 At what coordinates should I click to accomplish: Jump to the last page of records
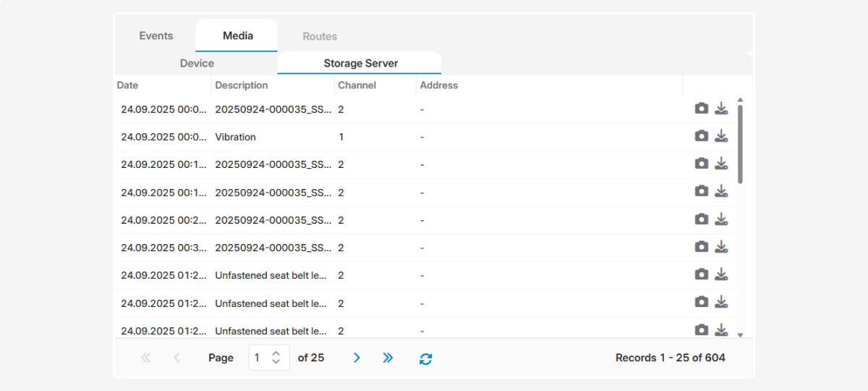click(x=388, y=358)
